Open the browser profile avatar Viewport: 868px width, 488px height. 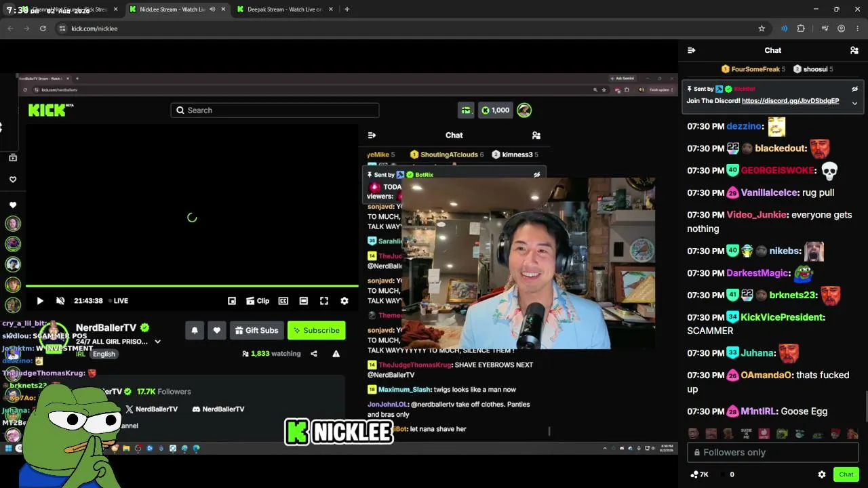(x=841, y=28)
